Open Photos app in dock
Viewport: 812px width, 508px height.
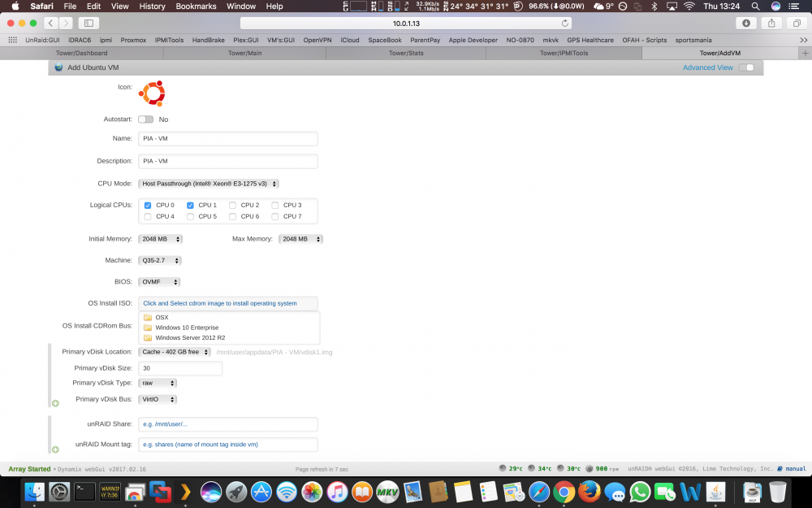[x=313, y=492]
